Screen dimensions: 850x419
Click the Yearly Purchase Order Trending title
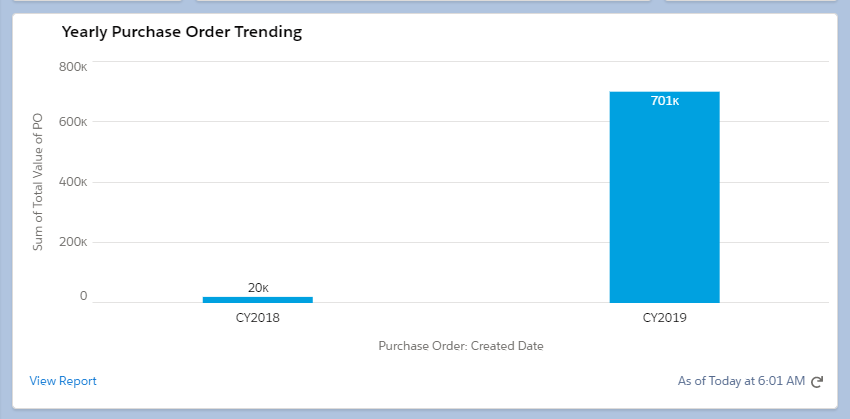tap(182, 32)
